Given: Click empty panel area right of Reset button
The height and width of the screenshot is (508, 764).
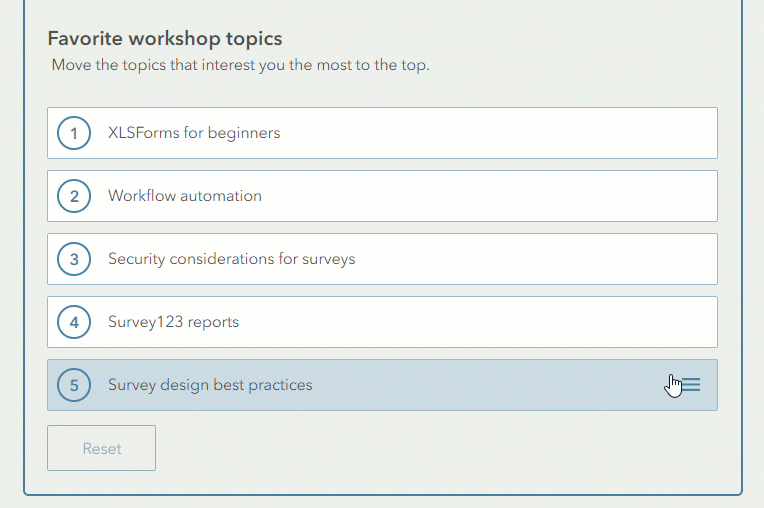Looking at the screenshot, I should tap(450, 448).
